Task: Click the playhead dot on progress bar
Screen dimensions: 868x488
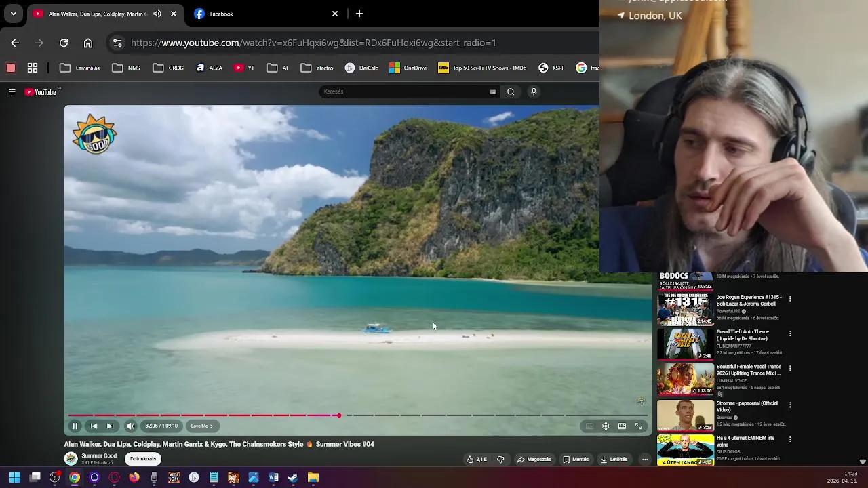Action: [338, 415]
